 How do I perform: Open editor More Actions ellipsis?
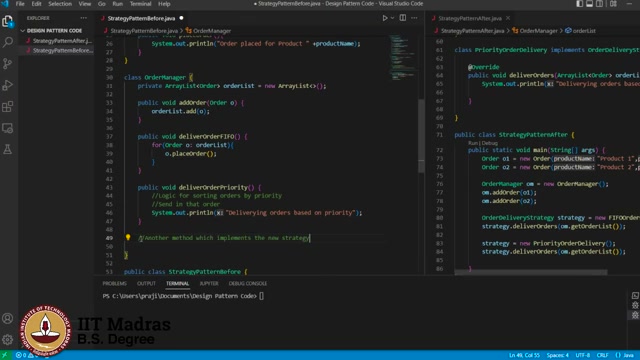pyautogui.click(x=414, y=18)
